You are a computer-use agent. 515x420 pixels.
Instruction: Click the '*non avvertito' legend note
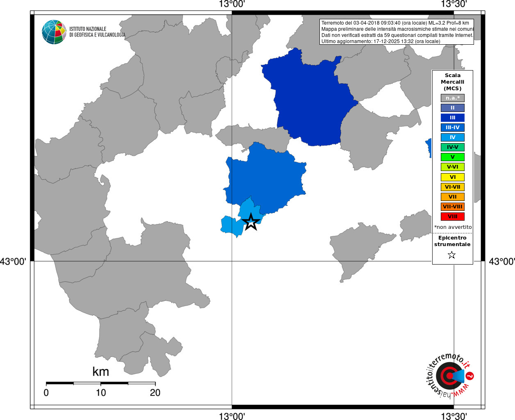pos(453,227)
